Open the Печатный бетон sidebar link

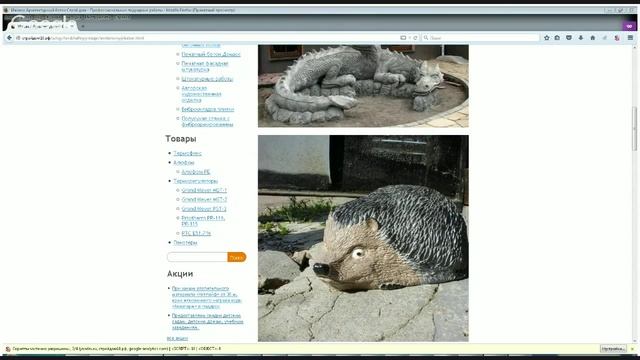click(x=211, y=54)
